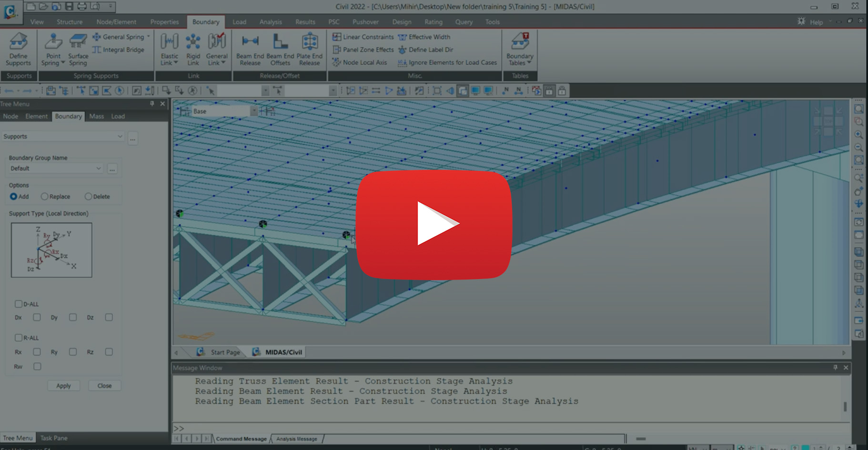Open the Structure ribbon tab
The width and height of the screenshot is (868, 450).
pyautogui.click(x=70, y=22)
